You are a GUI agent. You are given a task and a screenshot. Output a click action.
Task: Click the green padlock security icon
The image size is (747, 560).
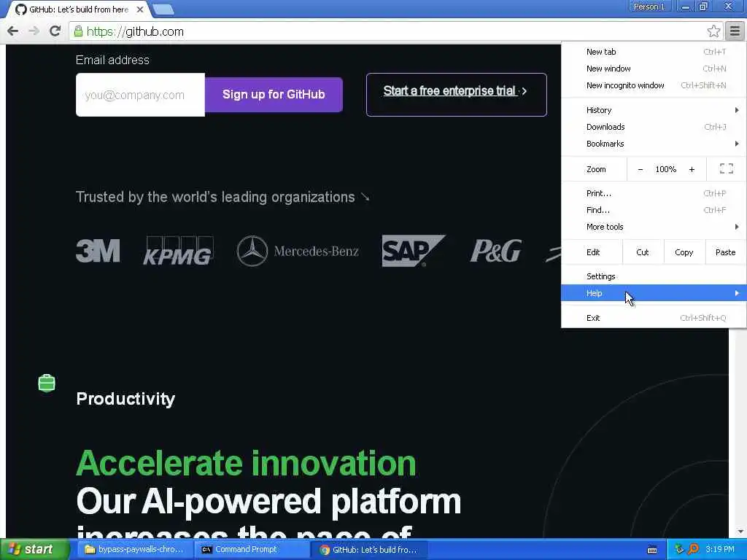(x=78, y=31)
